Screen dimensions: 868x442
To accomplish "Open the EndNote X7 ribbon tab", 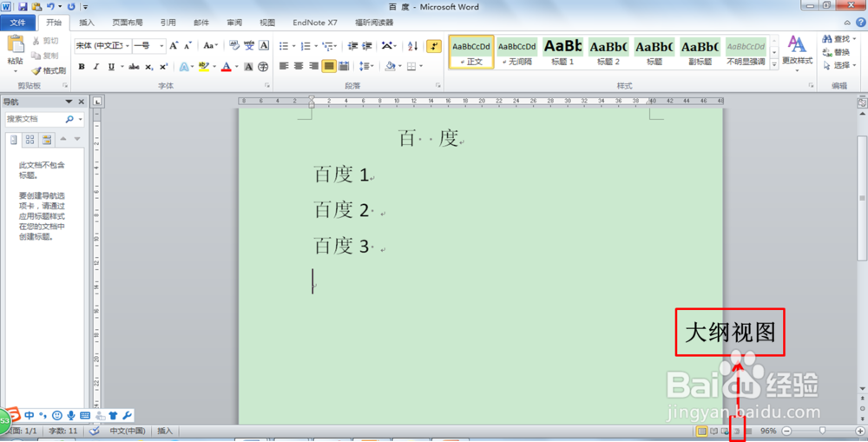I will click(x=315, y=23).
